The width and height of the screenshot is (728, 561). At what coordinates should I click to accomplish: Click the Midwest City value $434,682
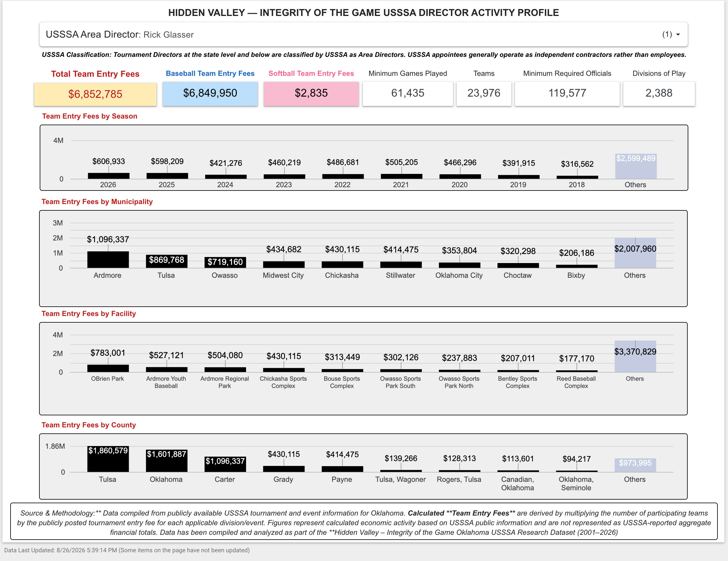(x=284, y=249)
